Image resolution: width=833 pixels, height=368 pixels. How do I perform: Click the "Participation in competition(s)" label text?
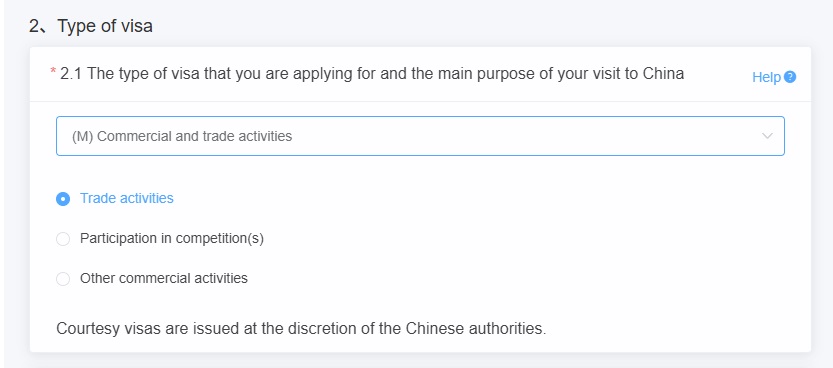[172, 238]
